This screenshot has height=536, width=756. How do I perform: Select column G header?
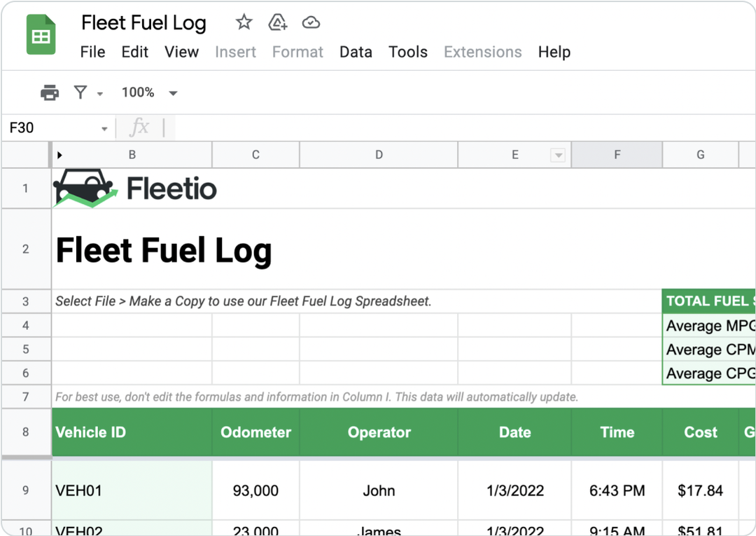click(700, 155)
